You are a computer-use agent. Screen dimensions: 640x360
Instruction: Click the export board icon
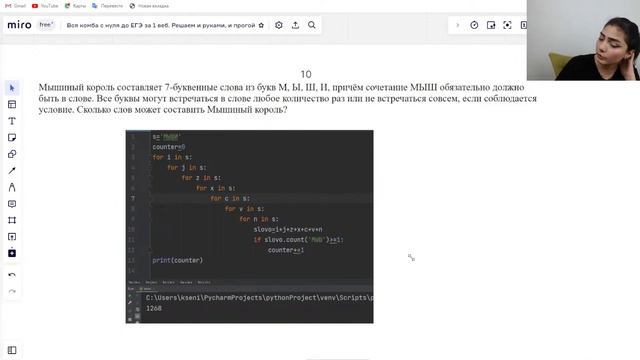point(295,25)
